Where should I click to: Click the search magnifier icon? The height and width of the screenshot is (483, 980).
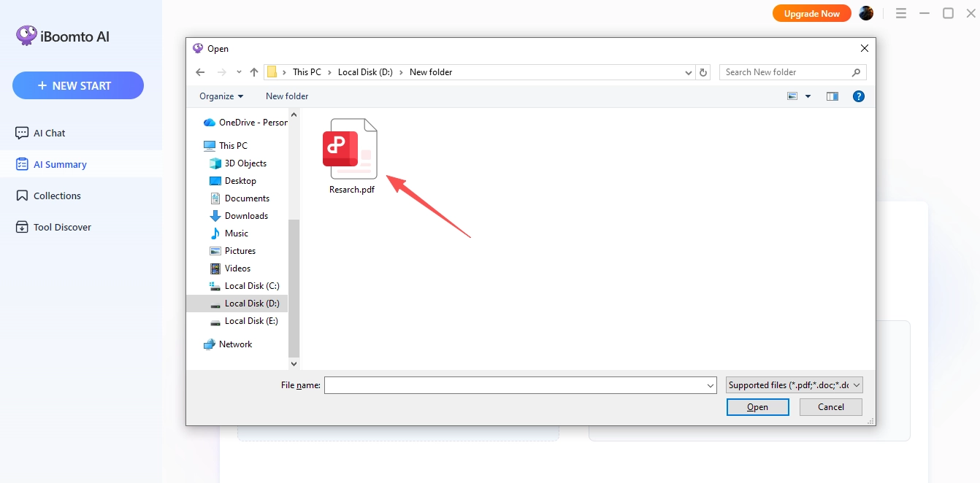point(857,72)
